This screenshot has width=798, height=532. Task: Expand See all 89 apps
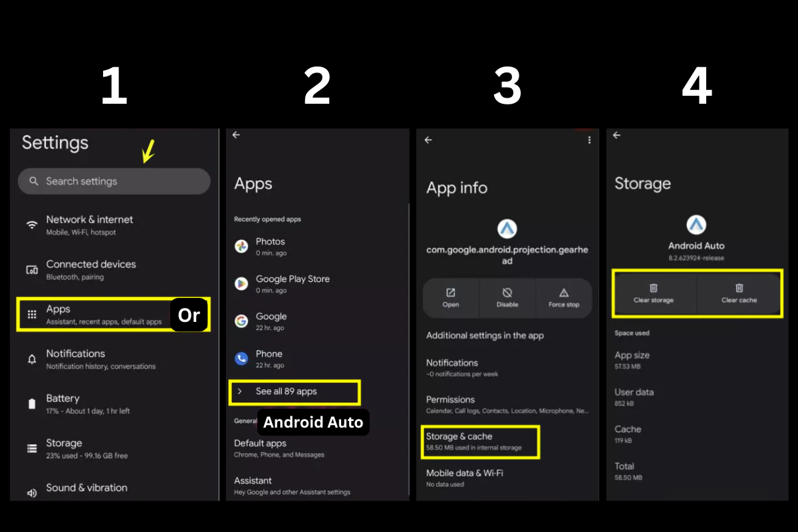(x=293, y=392)
